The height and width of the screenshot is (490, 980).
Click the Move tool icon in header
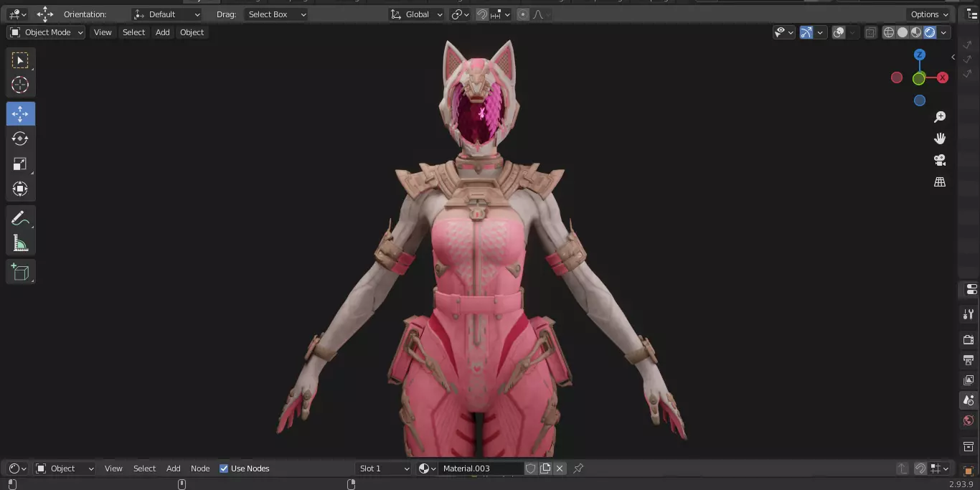(45, 14)
